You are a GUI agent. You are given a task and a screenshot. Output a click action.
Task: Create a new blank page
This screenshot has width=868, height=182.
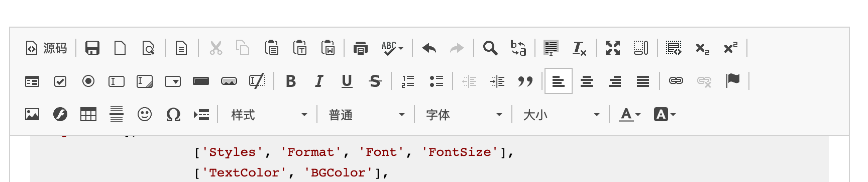[120, 48]
